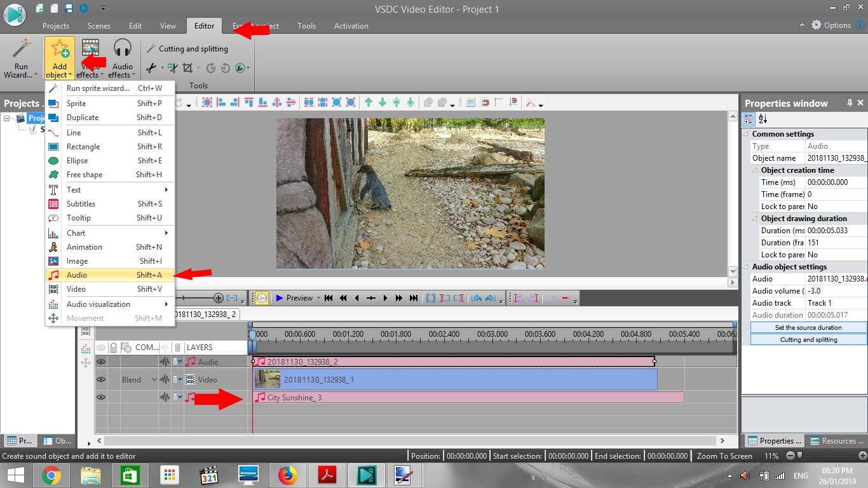Click the categorized sort icon in Properties
Viewport: 868px width, 488px height.
point(749,119)
